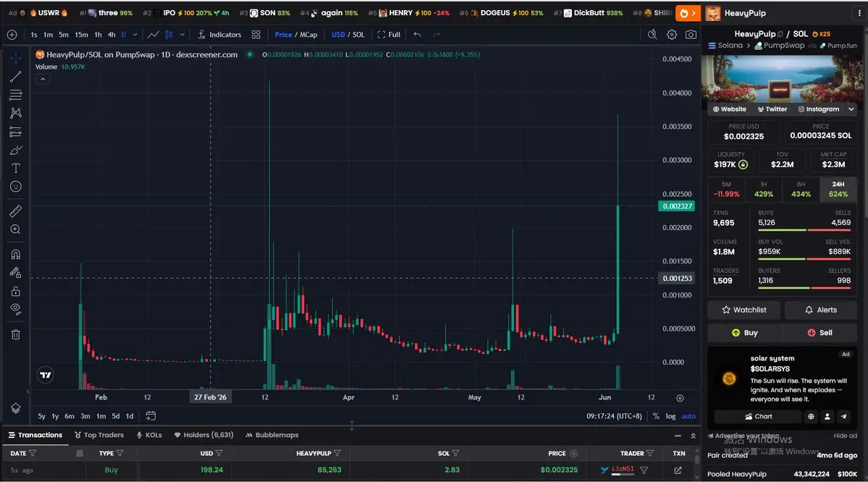868x482 pixels.
Task: Open time axis settings icon
Action: point(680,398)
